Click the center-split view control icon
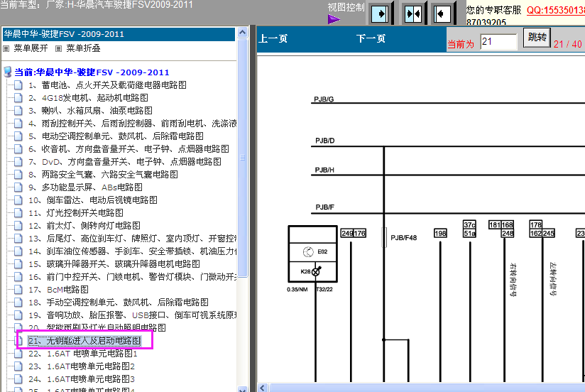 pos(413,13)
